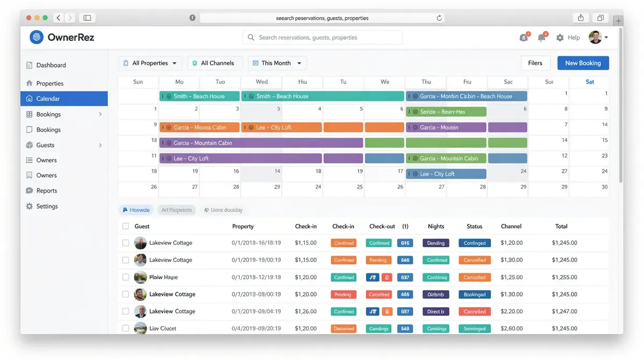Click the magnifier icon in the search box
The height and width of the screenshot is (360, 644).
(251, 38)
